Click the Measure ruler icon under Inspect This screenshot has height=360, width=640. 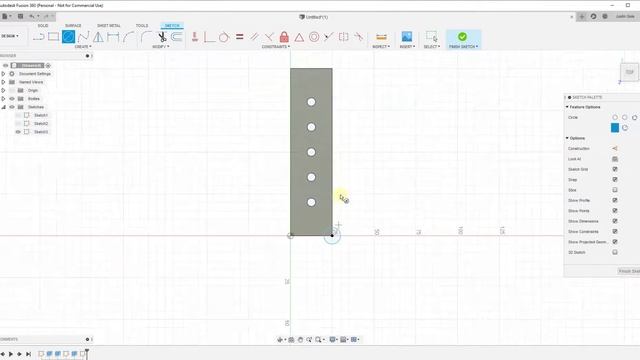pyautogui.click(x=381, y=37)
